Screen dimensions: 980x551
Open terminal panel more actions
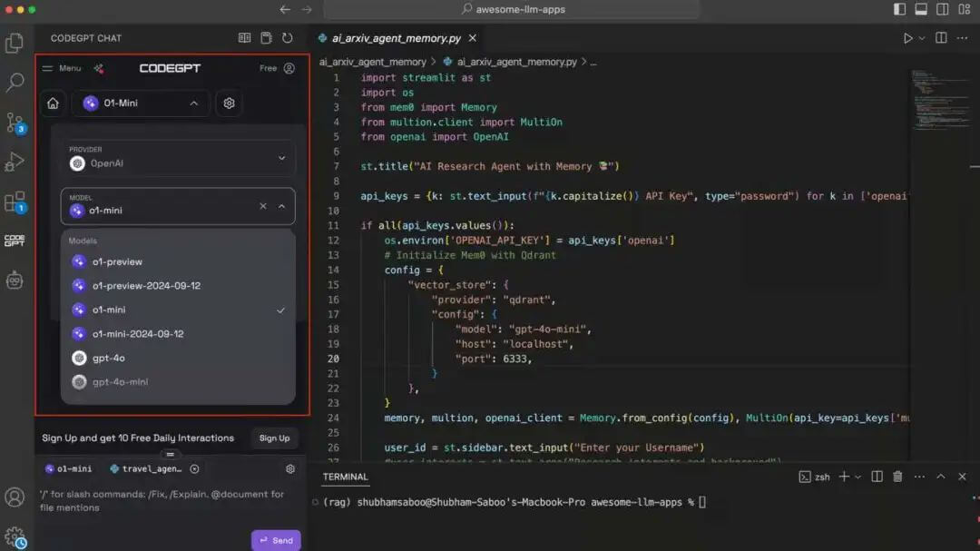pyautogui.click(x=919, y=477)
